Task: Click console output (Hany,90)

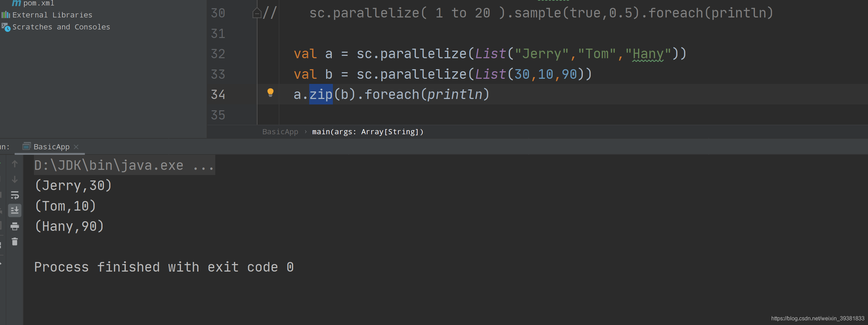Action: [x=69, y=226]
